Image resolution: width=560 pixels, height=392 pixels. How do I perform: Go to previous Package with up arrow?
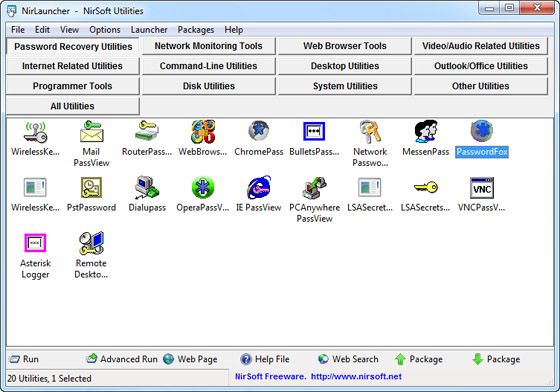tap(419, 359)
